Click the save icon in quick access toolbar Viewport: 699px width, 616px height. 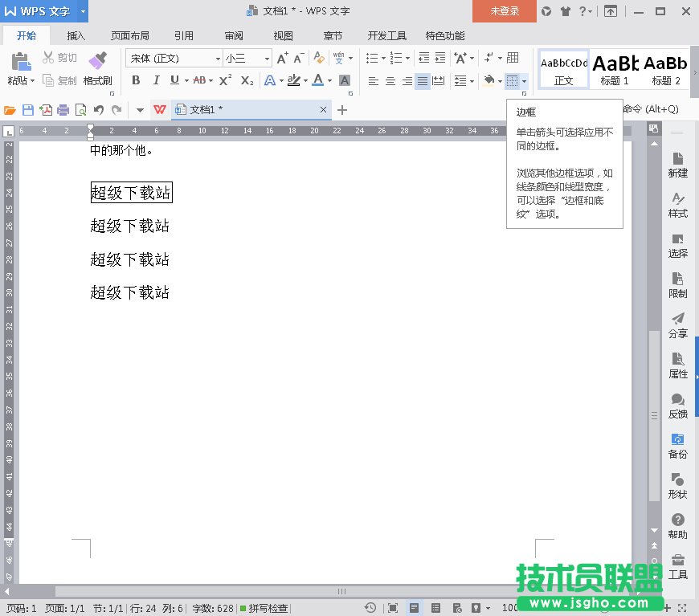click(x=28, y=110)
